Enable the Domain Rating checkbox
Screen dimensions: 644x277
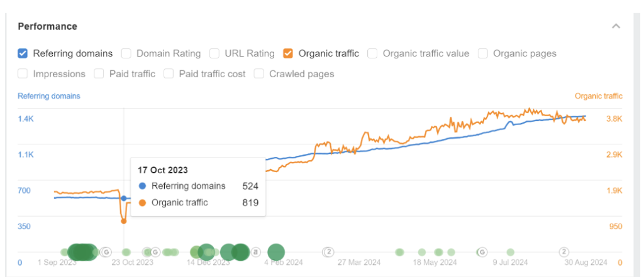point(126,53)
